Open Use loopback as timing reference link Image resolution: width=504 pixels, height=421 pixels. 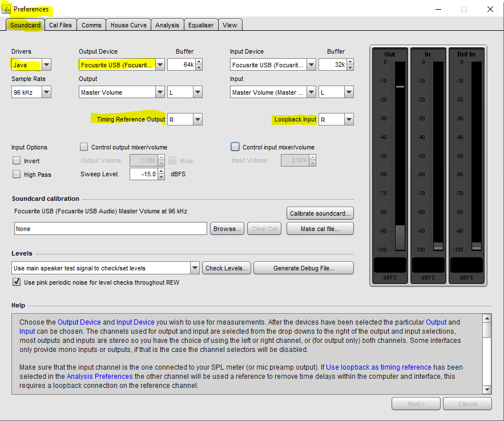click(378, 367)
